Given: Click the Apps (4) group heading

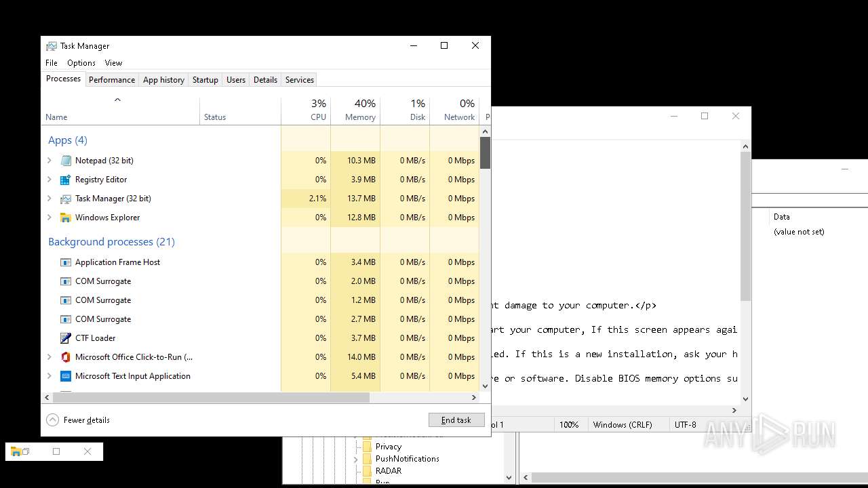Looking at the screenshot, I should [x=68, y=140].
